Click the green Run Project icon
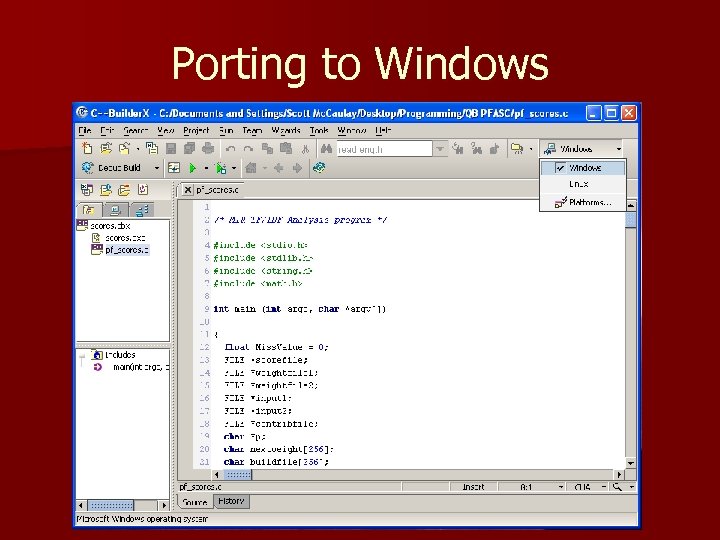 [193, 169]
